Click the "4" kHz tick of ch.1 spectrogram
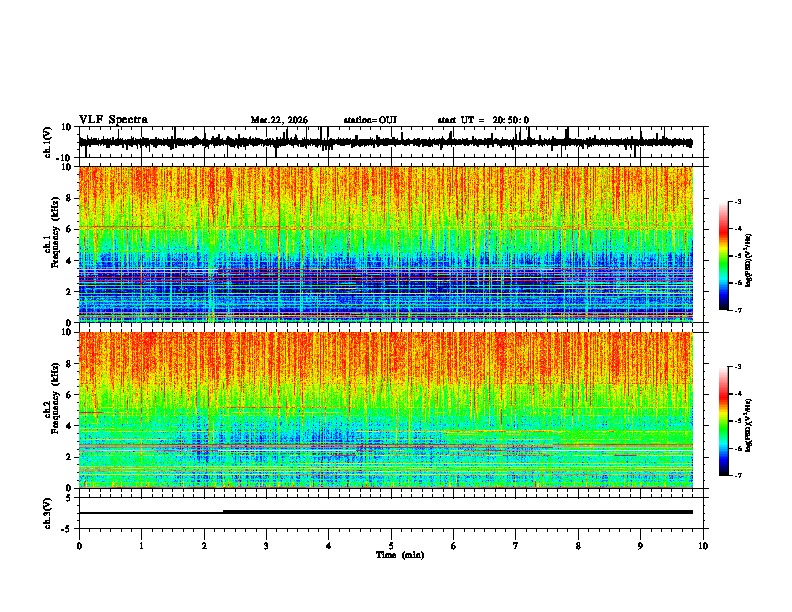The image size is (792, 612). click(70, 261)
